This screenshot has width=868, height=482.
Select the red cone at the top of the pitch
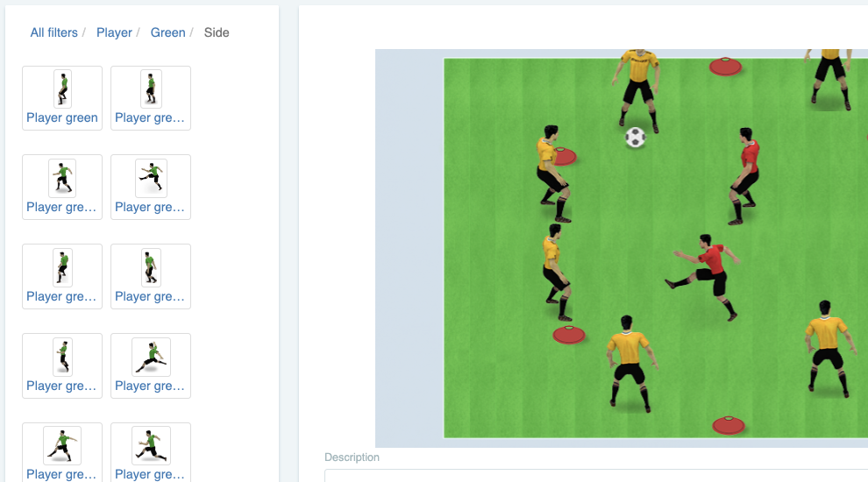click(725, 66)
